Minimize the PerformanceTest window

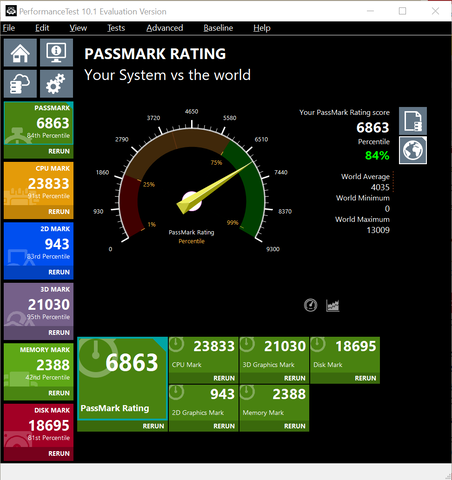tap(370, 11)
